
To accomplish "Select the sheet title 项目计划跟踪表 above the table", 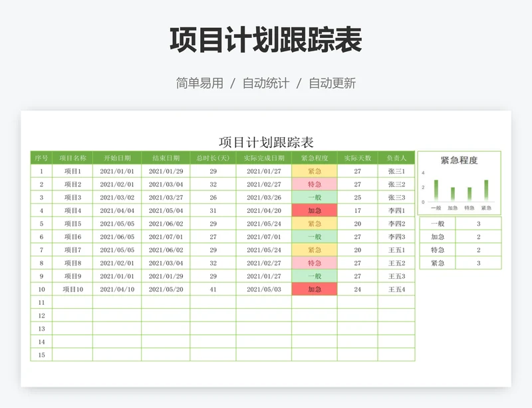I will click(x=266, y=142).
